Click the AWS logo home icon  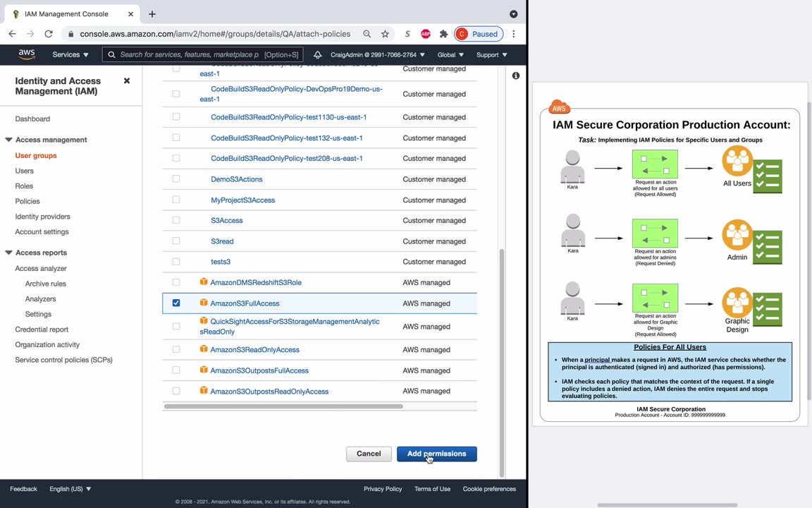coord(26,54)
